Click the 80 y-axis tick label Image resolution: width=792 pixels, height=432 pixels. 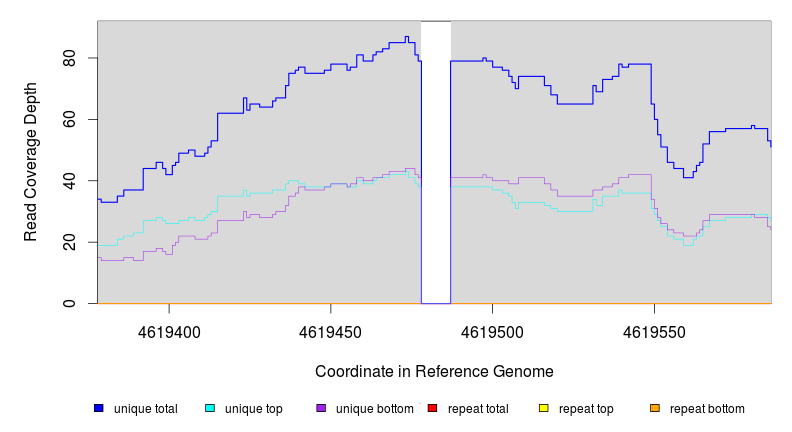71,58
